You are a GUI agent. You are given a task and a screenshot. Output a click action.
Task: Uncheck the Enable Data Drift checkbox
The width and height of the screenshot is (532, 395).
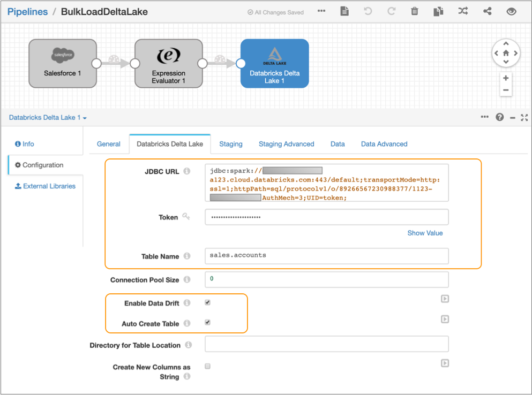point(208,302)
